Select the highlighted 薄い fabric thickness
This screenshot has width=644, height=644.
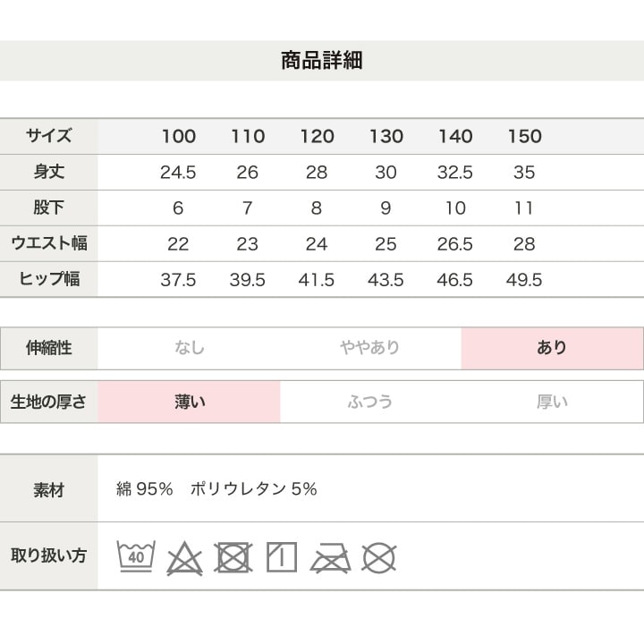[x=190, y=402]
